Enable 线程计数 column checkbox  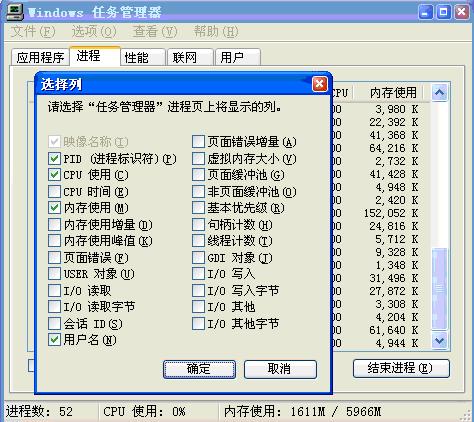[198, 241]
